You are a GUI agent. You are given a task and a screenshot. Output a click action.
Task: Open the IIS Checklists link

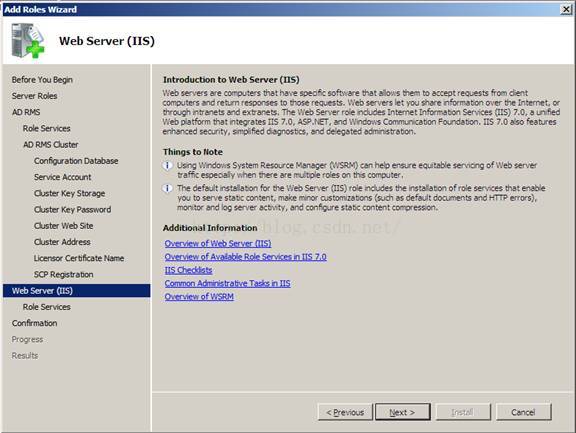188,270
